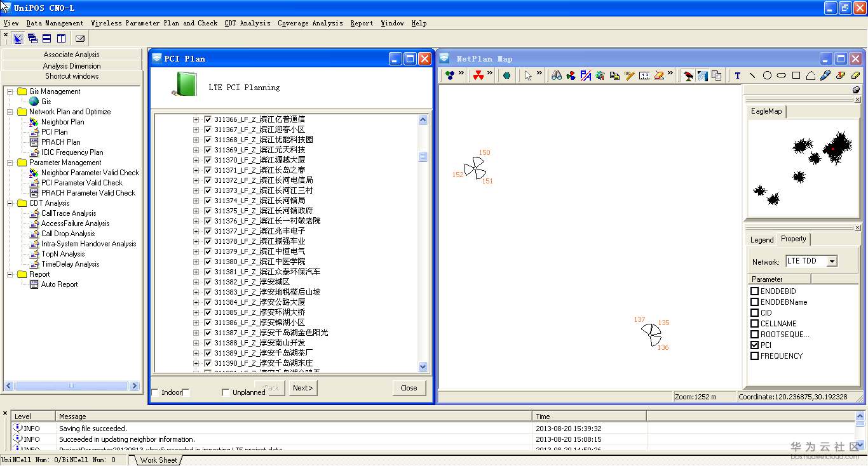Open PCI Plan in tree
The image size is (868, 466).
[55, 132]
